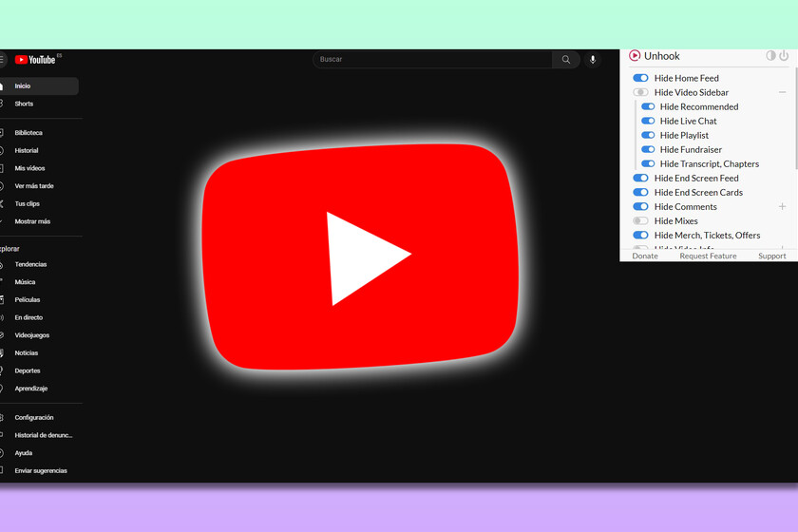Open Support link in Unhook
The image size is (798, 532).
click(772, 256)
